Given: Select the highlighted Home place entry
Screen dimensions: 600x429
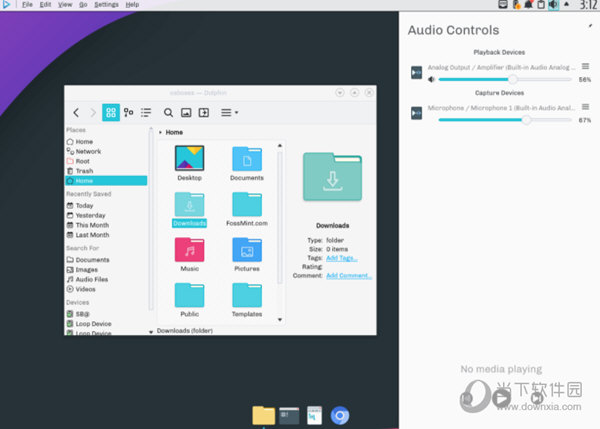Looking at the screenshot, I should 106,181.
